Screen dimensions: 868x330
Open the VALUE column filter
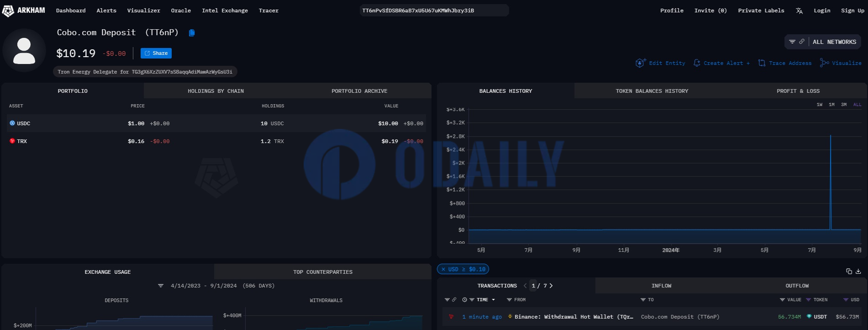(x=782, y=300)
